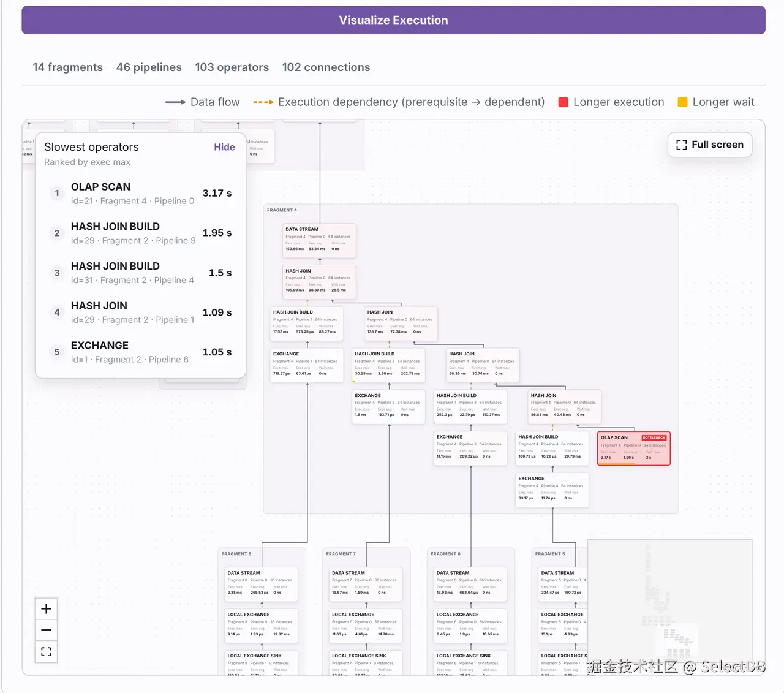
Task: Click the FRAGMENT 6 group label
Action: click(445, 554)
